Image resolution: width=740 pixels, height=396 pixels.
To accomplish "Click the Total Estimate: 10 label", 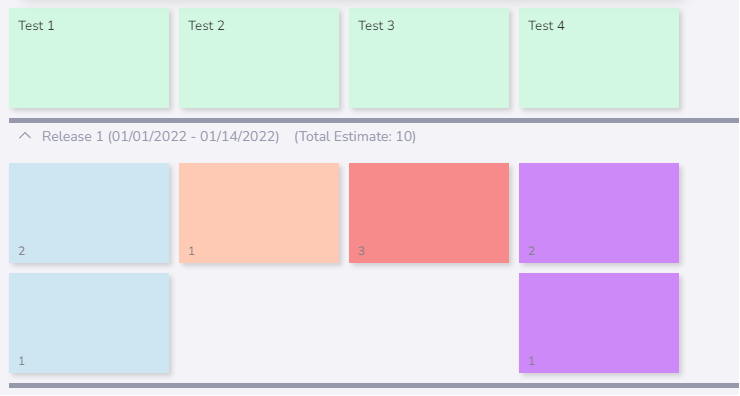I will pos(355,136).
